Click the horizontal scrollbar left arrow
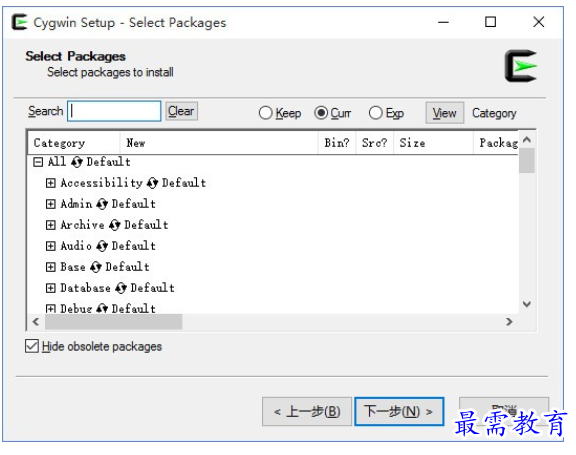 pos(36,322)
